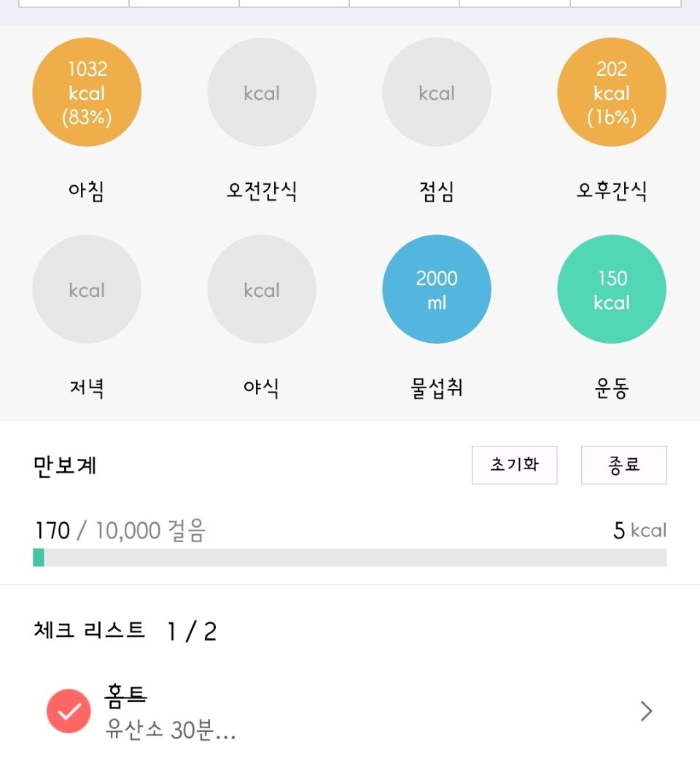The height and width of the screenshot is (761, 700).
Task: Click the 초기화 reset button
Action: pos(514,465)
